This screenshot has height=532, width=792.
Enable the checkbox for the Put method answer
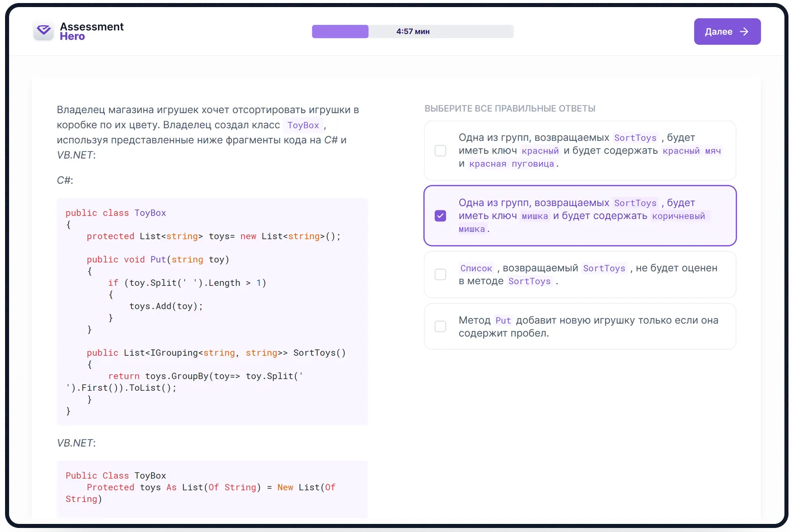440,327
